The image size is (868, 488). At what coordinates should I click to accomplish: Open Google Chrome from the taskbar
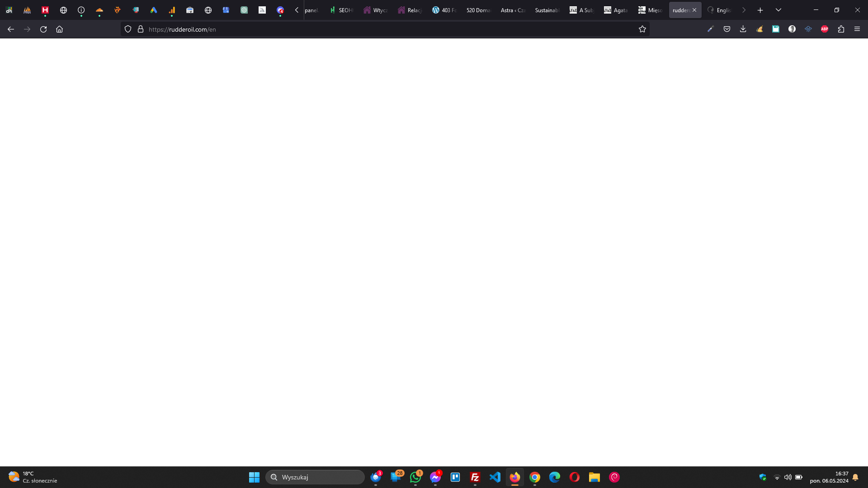click(x=535, y=477)
